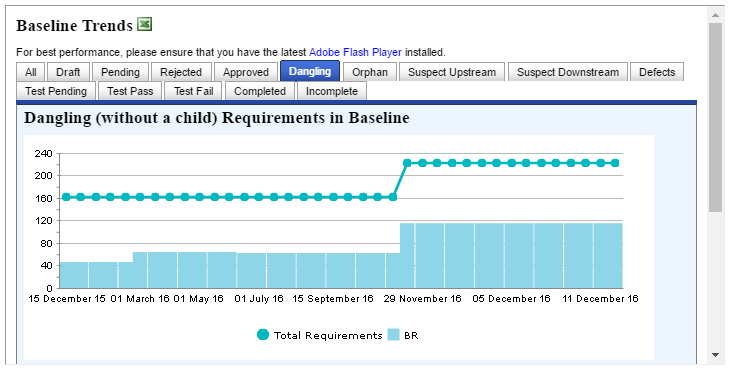
Task: Click the BR legend swatch
Action: [x=394, y=335]
